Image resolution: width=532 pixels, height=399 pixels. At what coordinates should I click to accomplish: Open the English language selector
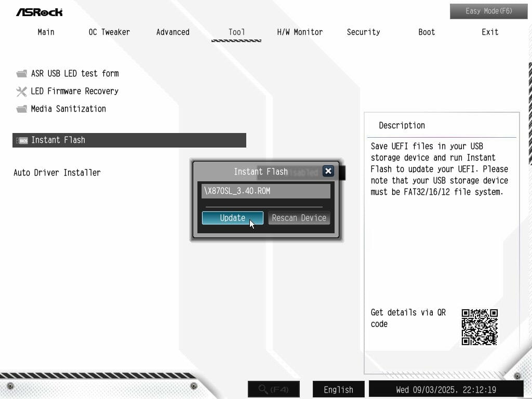click(338, 389)
